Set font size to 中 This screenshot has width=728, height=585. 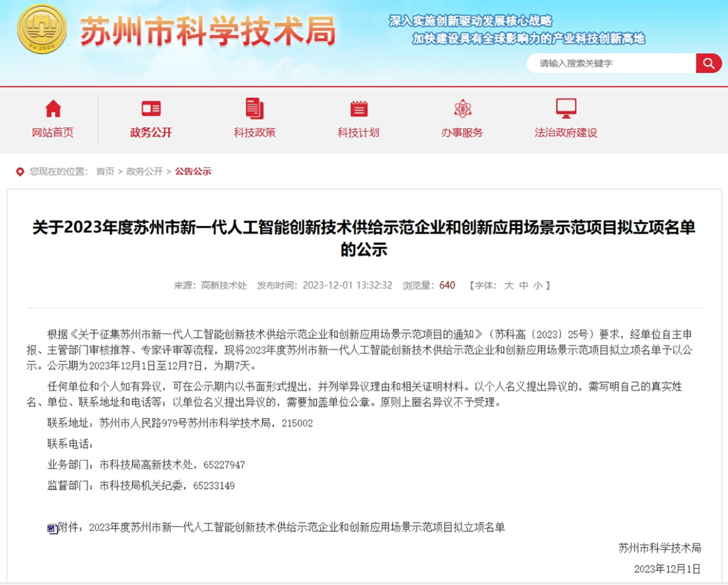pyautogui.click(x=524, y=285)
